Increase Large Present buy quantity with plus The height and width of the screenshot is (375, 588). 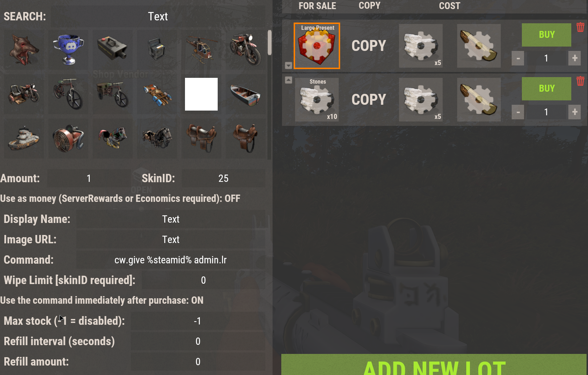(575, 58)
